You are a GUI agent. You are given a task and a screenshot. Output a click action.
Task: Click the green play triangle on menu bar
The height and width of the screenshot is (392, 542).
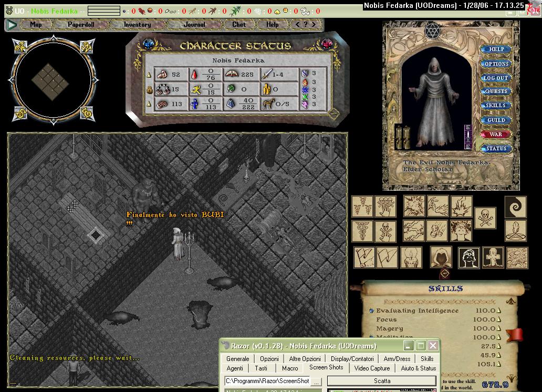(x=12, y=25)
